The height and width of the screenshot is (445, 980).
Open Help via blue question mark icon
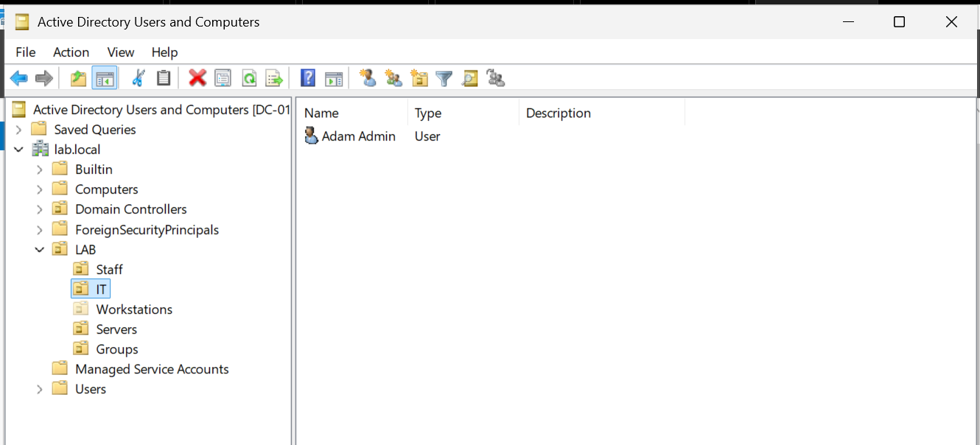[308, 78]
